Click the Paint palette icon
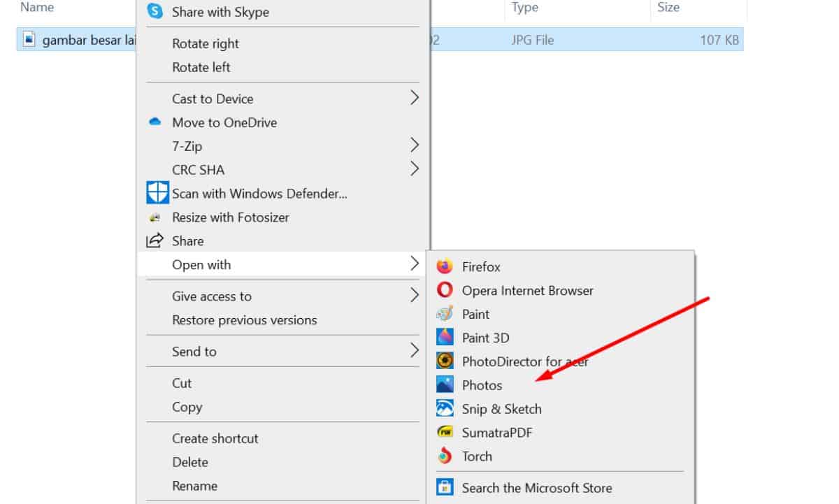Image resolution: width=839 pixels, height=504 pixels. (x=445, y=314)
